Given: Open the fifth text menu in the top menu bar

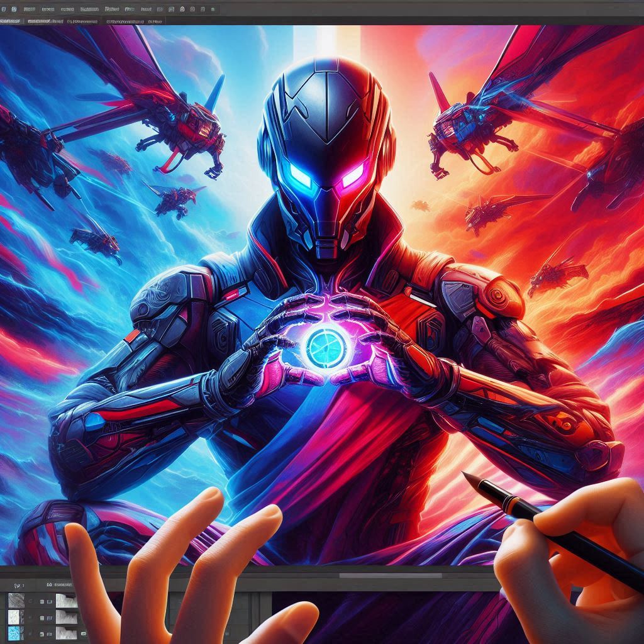Looking at the screenshot, I should click(112, 9).
